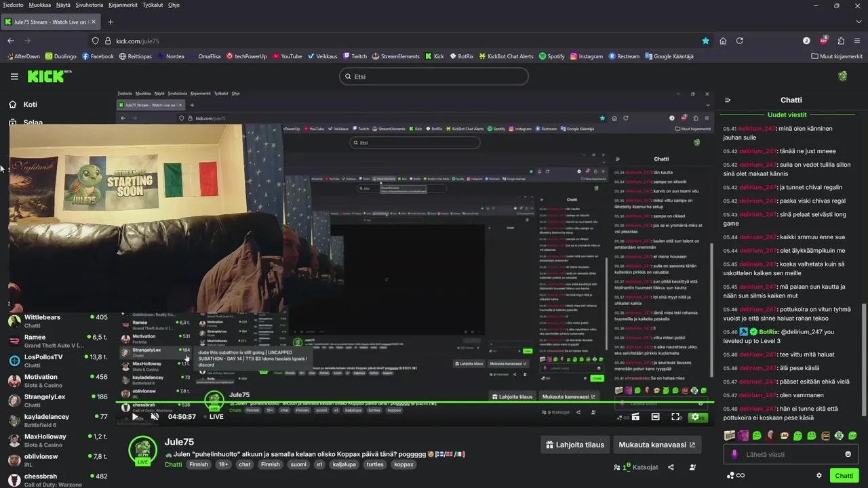
Task: Open the BotRix bookmark
Action: coord(460,56)
